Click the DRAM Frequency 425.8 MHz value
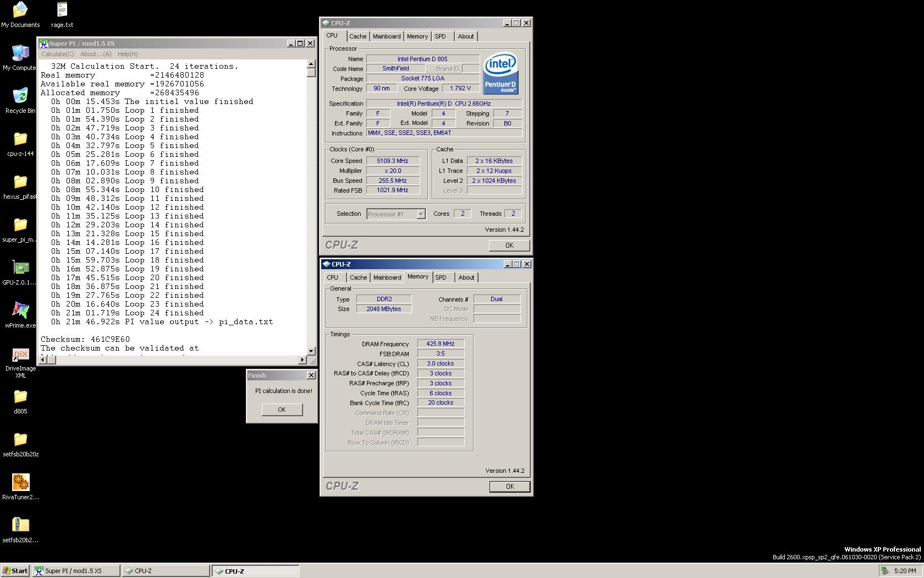The image size is (924, 578). pos(441,343)
